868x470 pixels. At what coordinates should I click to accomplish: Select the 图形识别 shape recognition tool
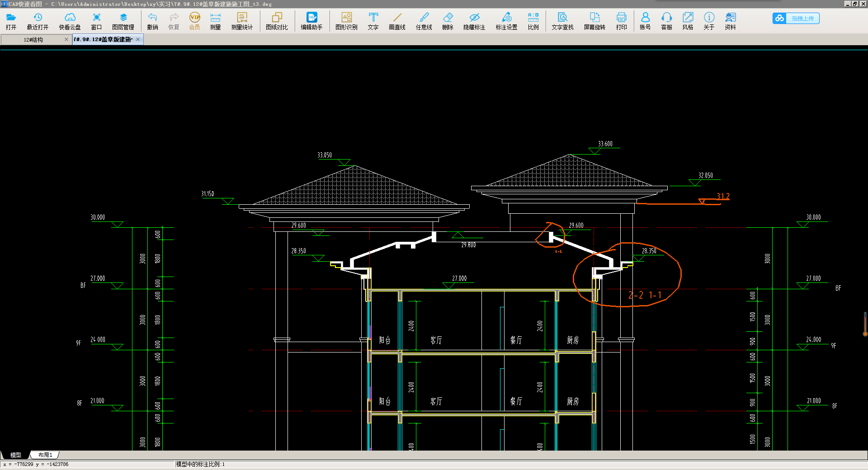pos(346,21)
